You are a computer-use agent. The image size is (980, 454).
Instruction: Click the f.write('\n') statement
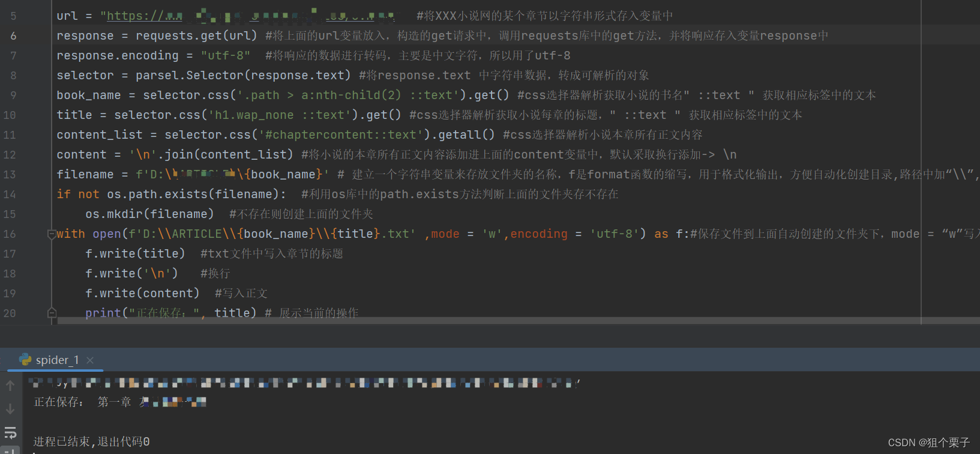(132, 273)
